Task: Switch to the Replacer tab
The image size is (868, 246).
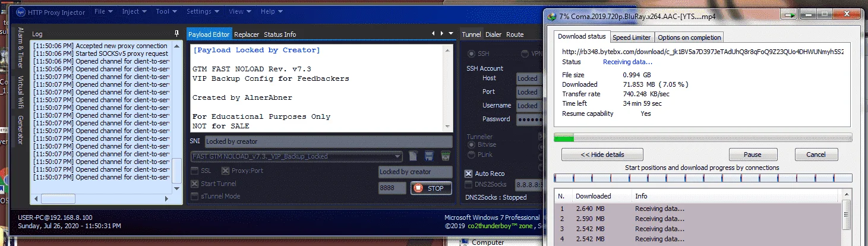Action: (247, 34)
